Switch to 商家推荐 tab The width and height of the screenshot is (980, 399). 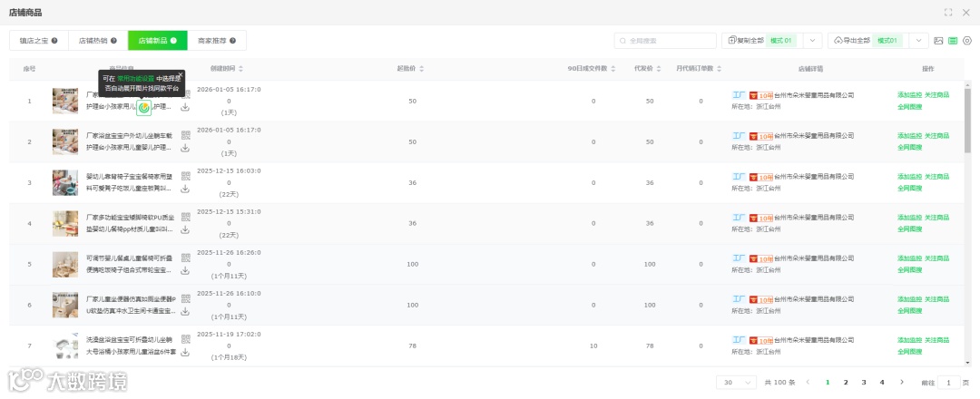(217, 41)
